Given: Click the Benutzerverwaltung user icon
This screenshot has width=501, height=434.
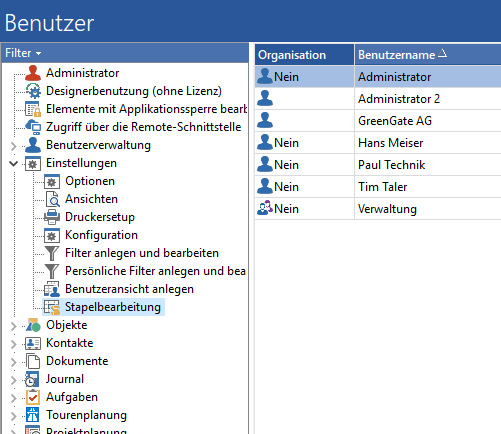Looking at the screenshot, I should point(33,145).
